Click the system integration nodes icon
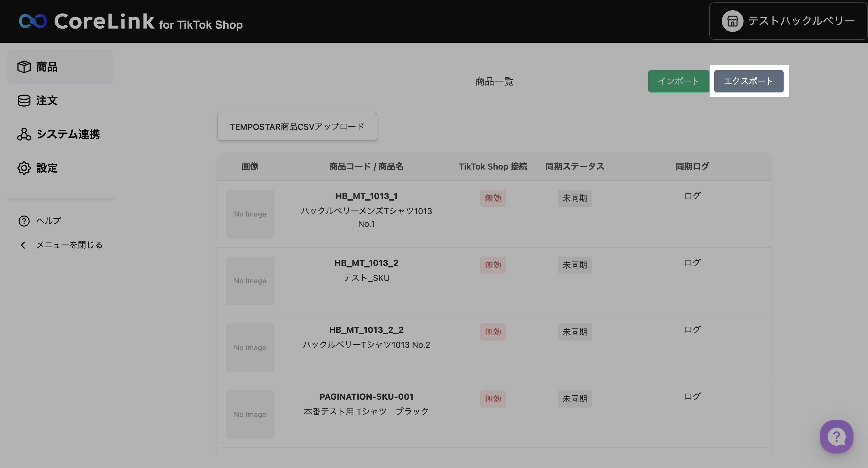The height and width of the screenshot is (468, 868). pyautogui.click(x=24, y=134)
